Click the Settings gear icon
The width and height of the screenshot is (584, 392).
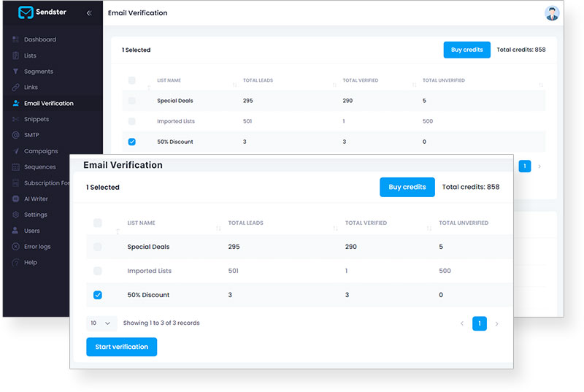pos(15,215)
